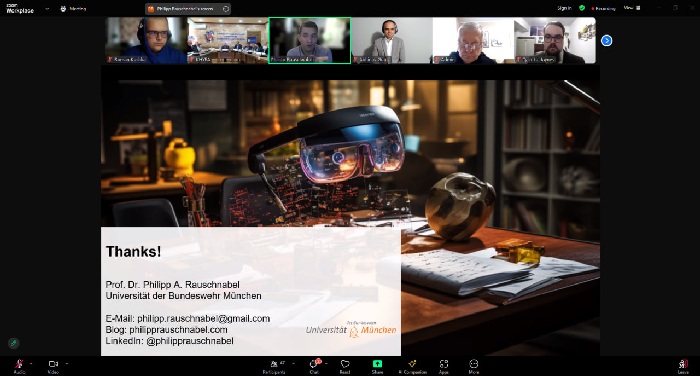Open the audio options arrow

click(x=31, y=363)
